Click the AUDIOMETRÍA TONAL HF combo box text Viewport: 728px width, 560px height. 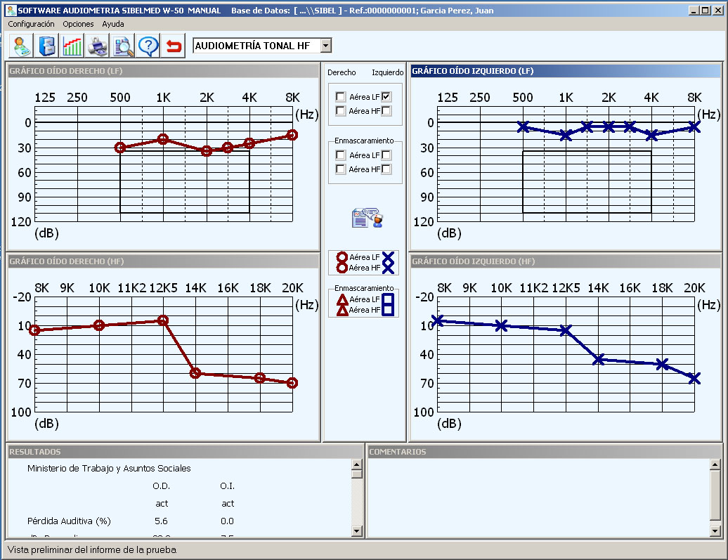(252, 46)
